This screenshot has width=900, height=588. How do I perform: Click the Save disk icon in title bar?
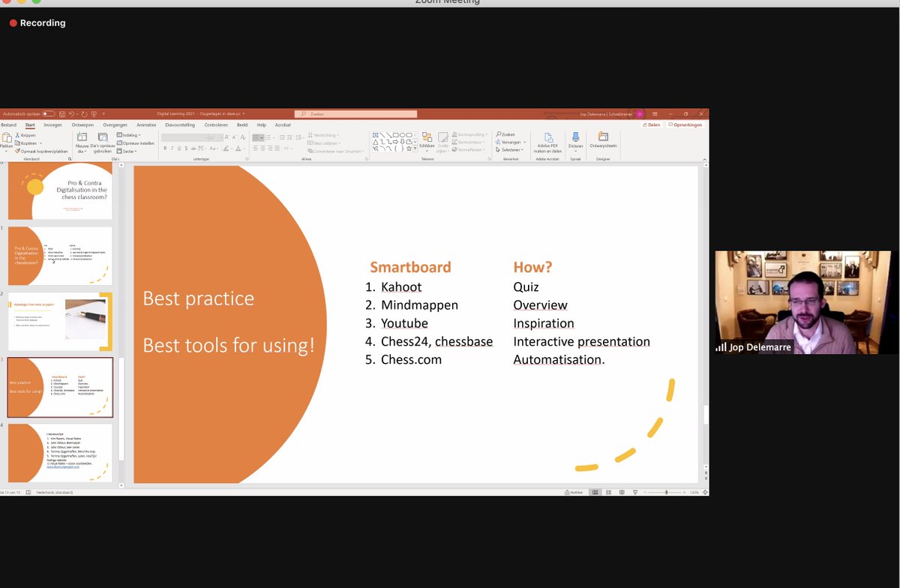[x=61, y=114]
